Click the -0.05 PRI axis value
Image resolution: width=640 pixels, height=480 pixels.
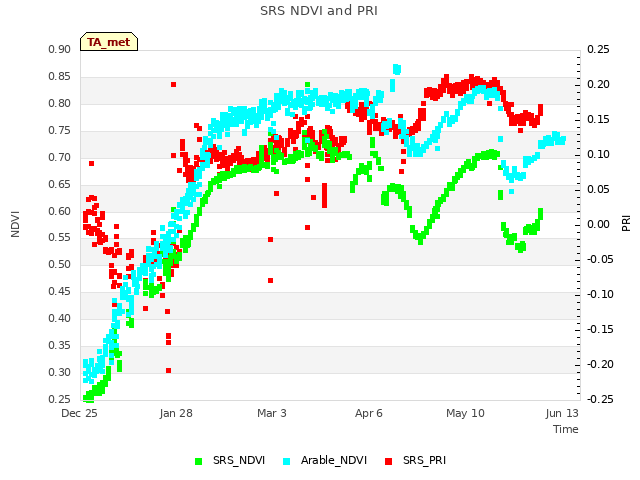click(x=600, y=260)
